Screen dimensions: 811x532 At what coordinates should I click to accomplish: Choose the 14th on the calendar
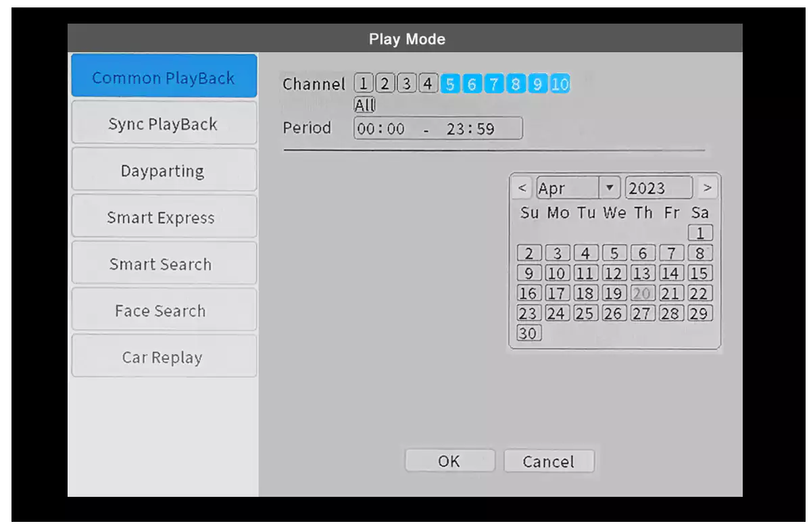pos(671,273)
